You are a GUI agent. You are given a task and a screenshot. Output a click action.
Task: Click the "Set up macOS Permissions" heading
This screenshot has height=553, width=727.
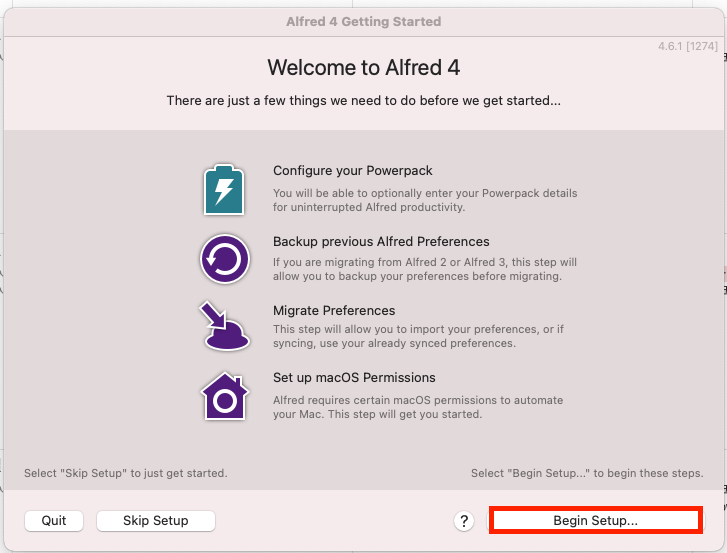pos(354,378)
